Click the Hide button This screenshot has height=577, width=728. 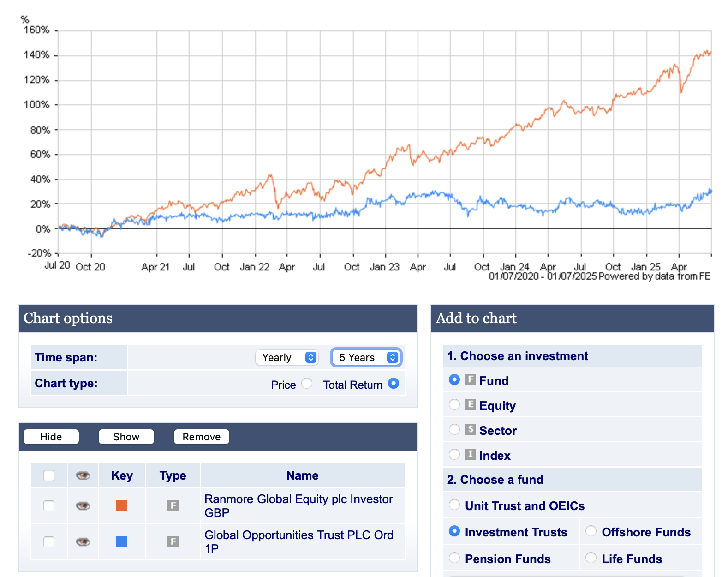pyautogui.click(x=51, y=437)
